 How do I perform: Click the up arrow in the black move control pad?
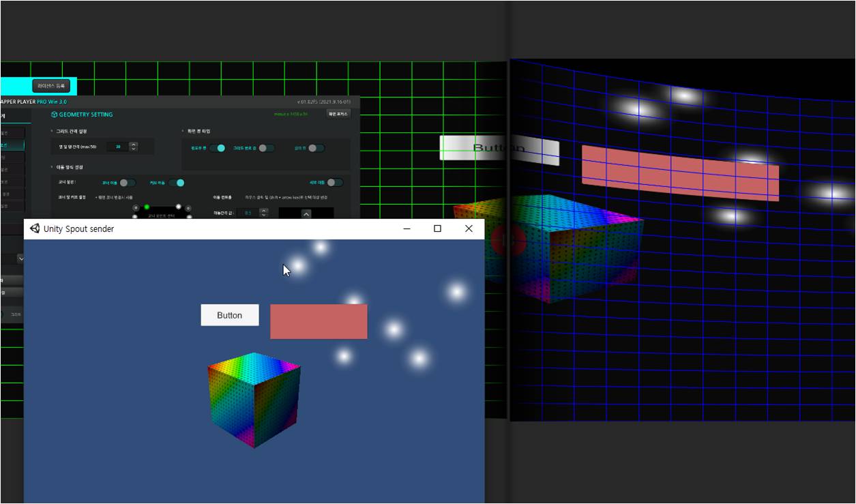point(306,213)
